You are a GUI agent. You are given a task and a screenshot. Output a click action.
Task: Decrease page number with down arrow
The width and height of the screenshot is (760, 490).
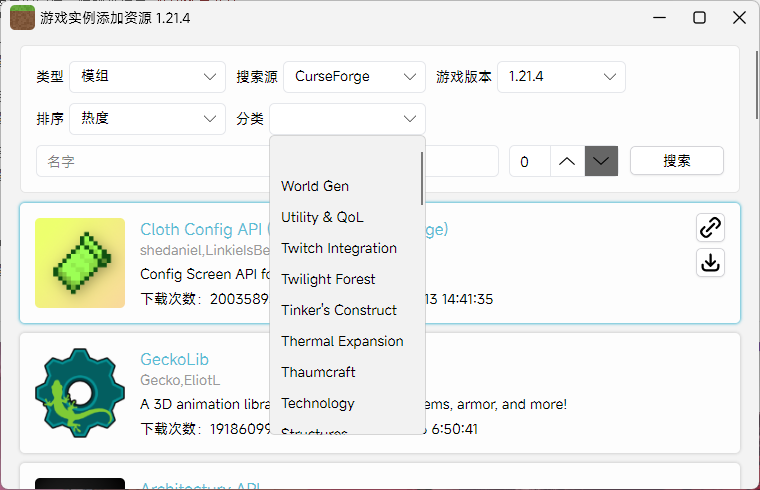(601, 161)
